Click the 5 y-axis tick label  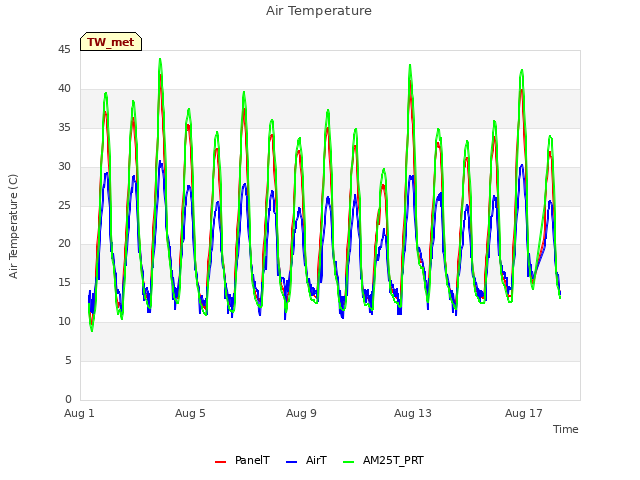point(68,360)
